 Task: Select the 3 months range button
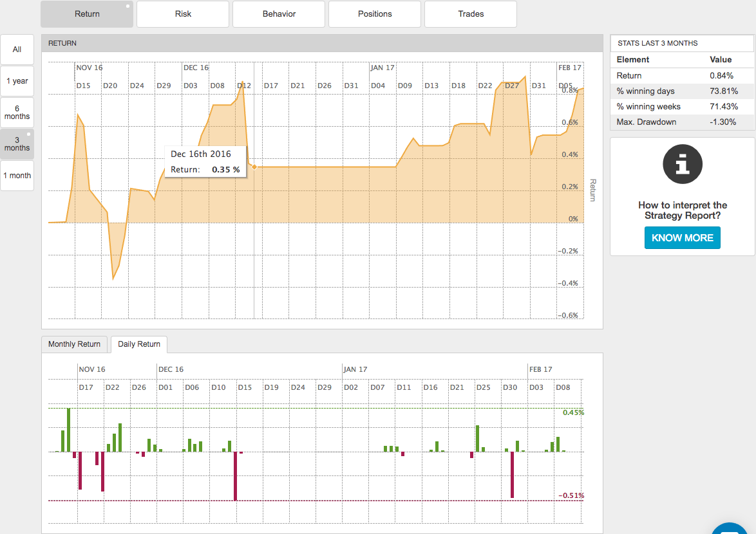point(17,143)
